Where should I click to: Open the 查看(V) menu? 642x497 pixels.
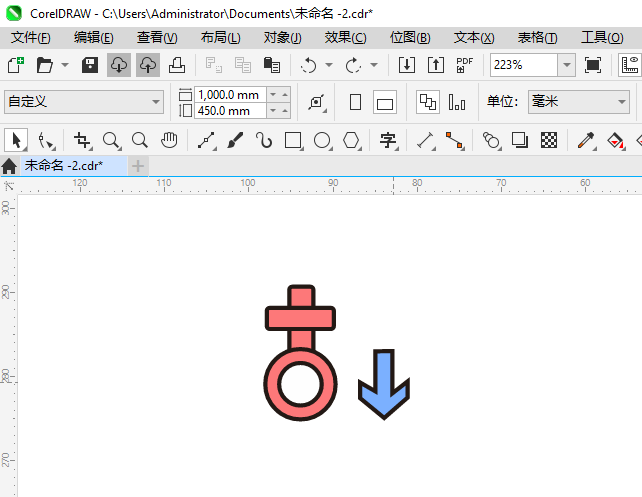point(157,38)
